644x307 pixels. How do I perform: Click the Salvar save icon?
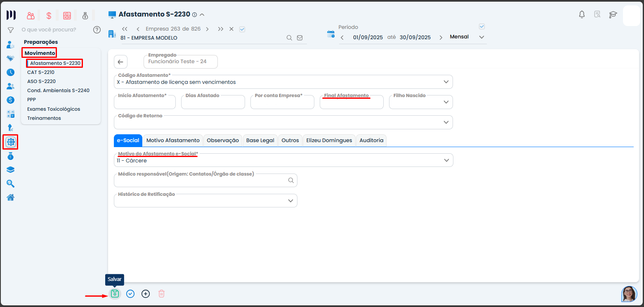pyautogui.click(x=115, y=294)
